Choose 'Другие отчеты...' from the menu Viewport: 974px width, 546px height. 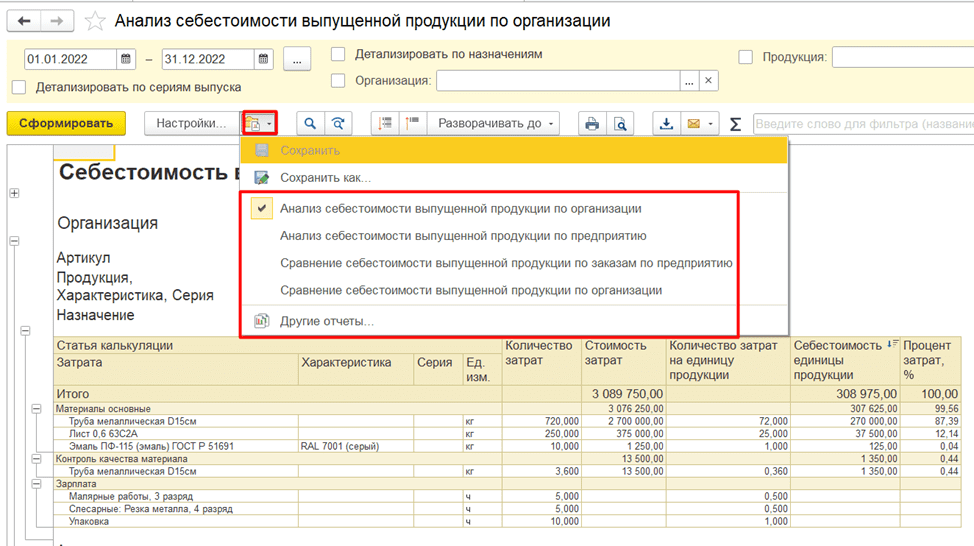326,321
